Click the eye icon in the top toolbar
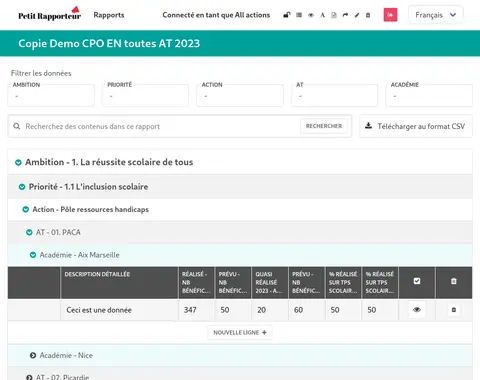 (x=311, y=15)
